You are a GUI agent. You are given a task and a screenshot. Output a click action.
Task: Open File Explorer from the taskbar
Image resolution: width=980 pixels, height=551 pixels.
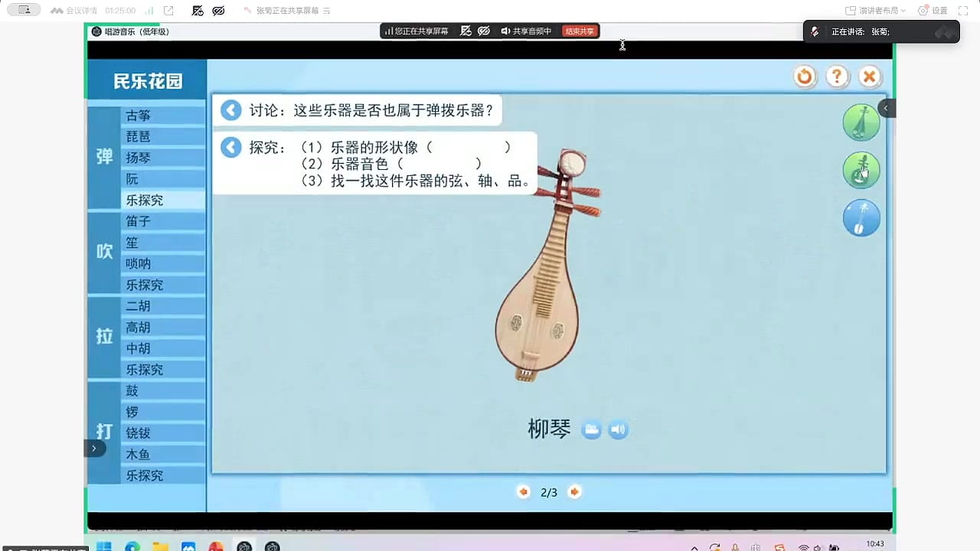[x=160, y=546]
